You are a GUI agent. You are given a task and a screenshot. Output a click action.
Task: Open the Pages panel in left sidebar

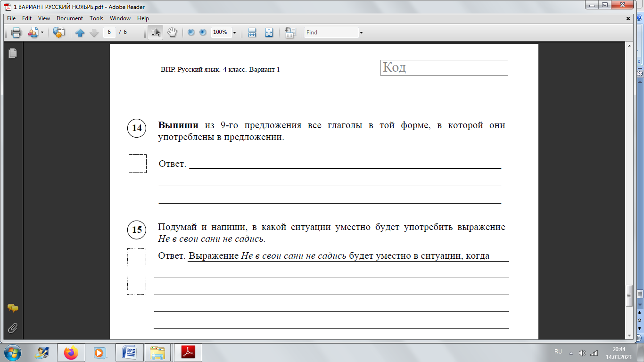pyautogui.click(x=13, y=53)
